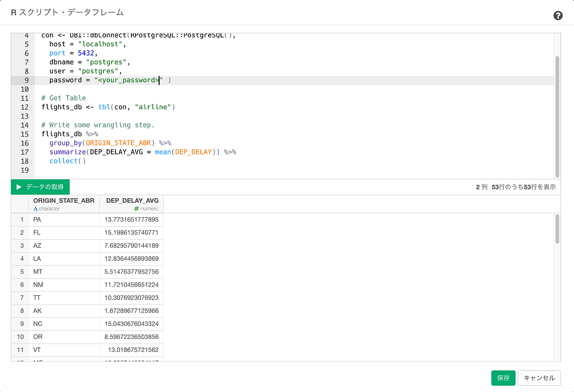Select the MT cell in row 5
The width and height of the screenshot is (574, 392).
[64, 272]
